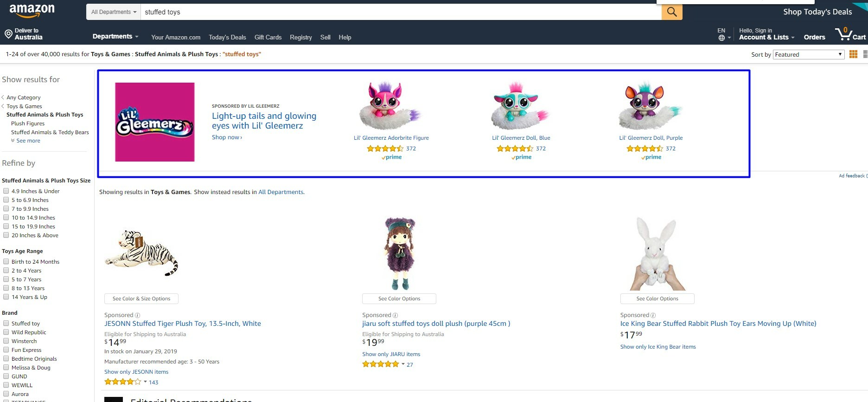Viewport: 868px width, 402px height.
Task: Go to Gift Cards menu item
Action: click(x=268, y=37)
